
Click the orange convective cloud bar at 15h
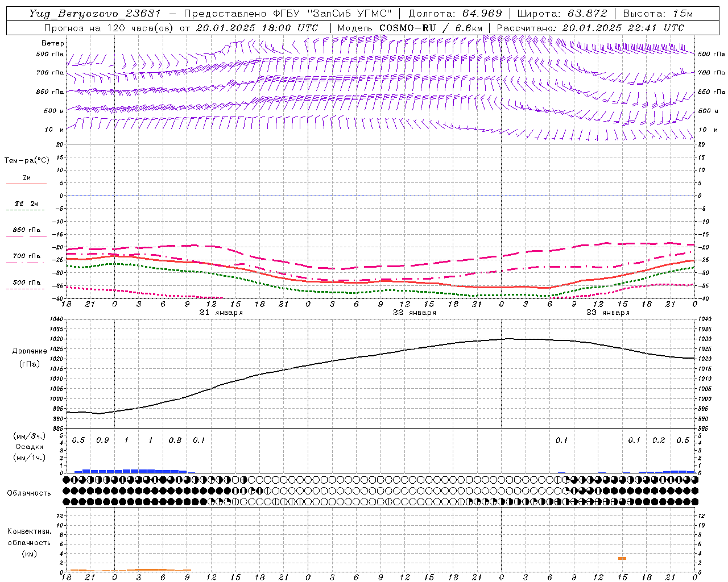coord(622,558)
